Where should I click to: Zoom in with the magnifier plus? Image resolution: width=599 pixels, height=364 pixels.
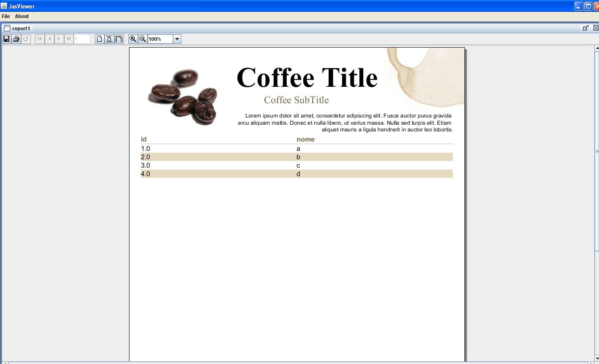click(x=133, y=39)
